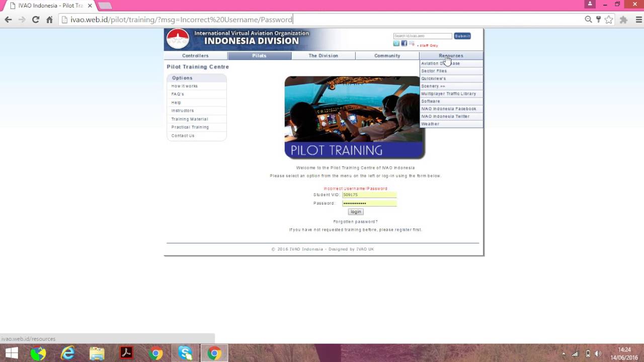The height and width of the screenshot is (362, 644).
Task: Open File Explorer from the taskbar
Action: point(97,353)
